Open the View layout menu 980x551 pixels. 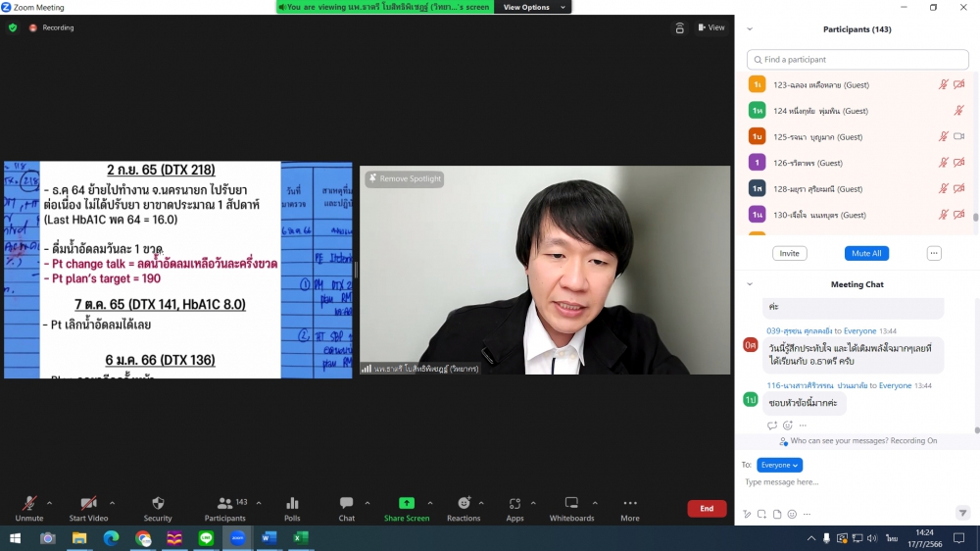coord(711,27)
